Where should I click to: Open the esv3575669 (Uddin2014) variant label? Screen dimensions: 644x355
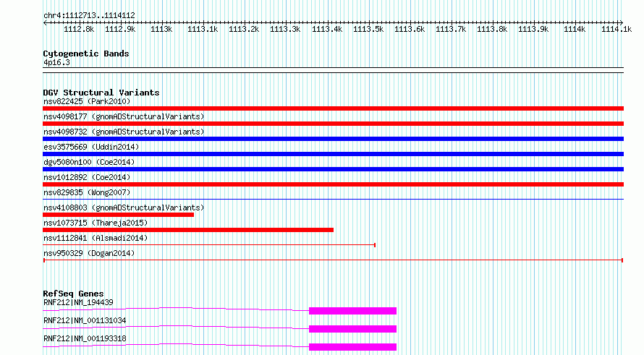click(91, 147)
